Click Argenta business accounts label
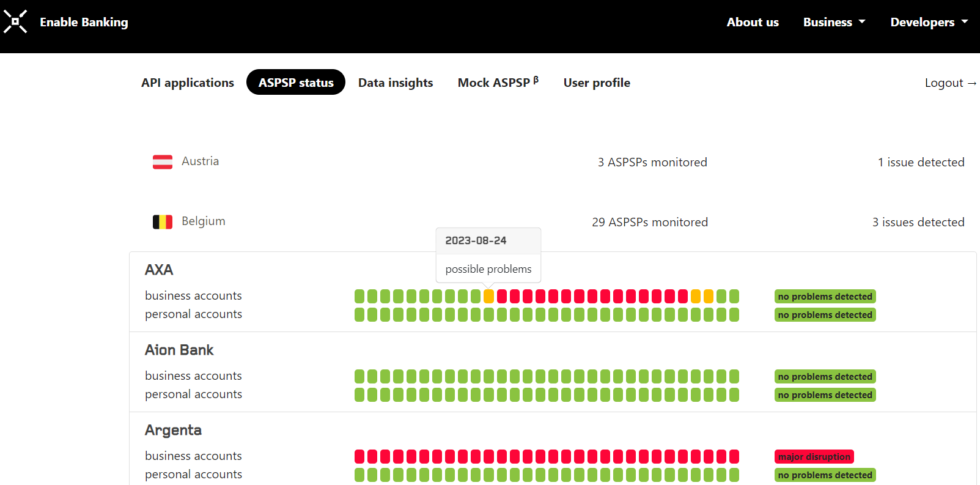Screen dimensions: 980x485 [x=193, y=456]
